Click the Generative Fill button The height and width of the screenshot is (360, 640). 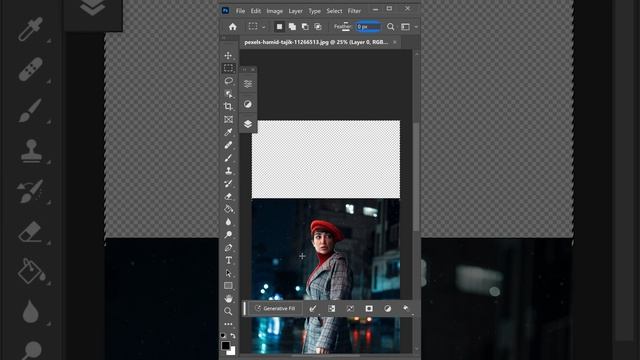[x=275, y=308]
